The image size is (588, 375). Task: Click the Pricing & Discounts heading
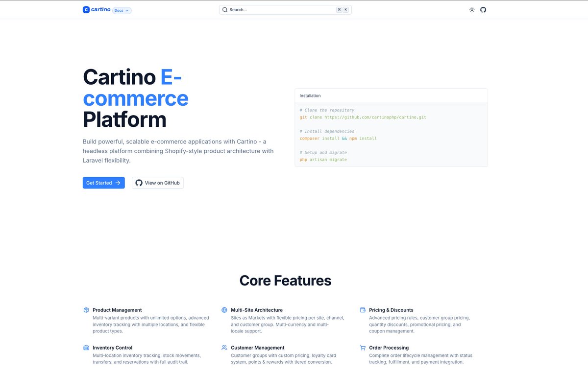[x=391, y=310]
